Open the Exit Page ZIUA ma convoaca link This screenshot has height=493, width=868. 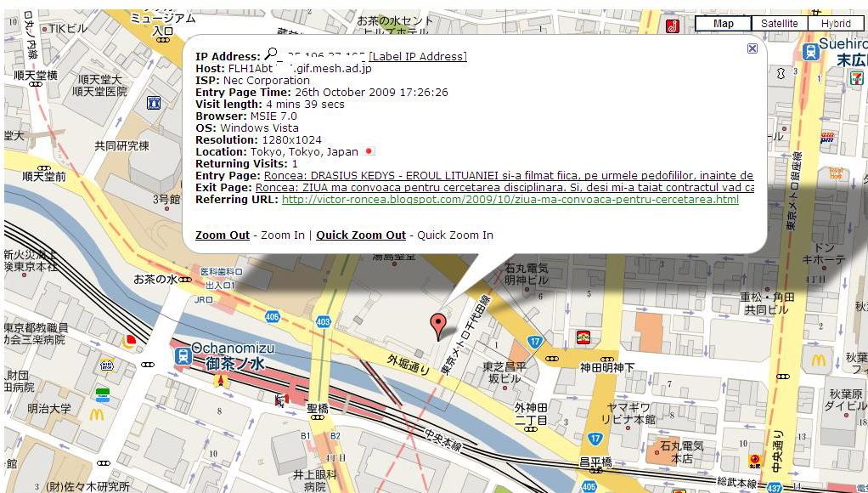504,188
